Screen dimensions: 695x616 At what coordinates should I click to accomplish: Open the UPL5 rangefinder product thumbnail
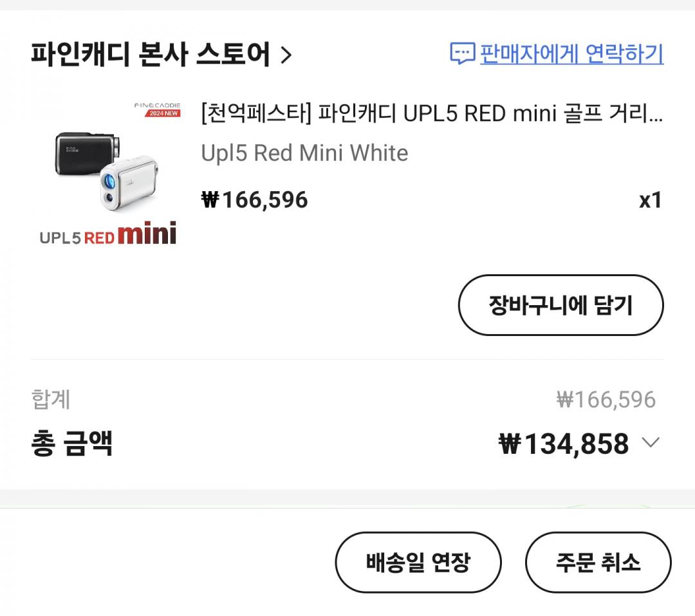(x=108, y=174)
